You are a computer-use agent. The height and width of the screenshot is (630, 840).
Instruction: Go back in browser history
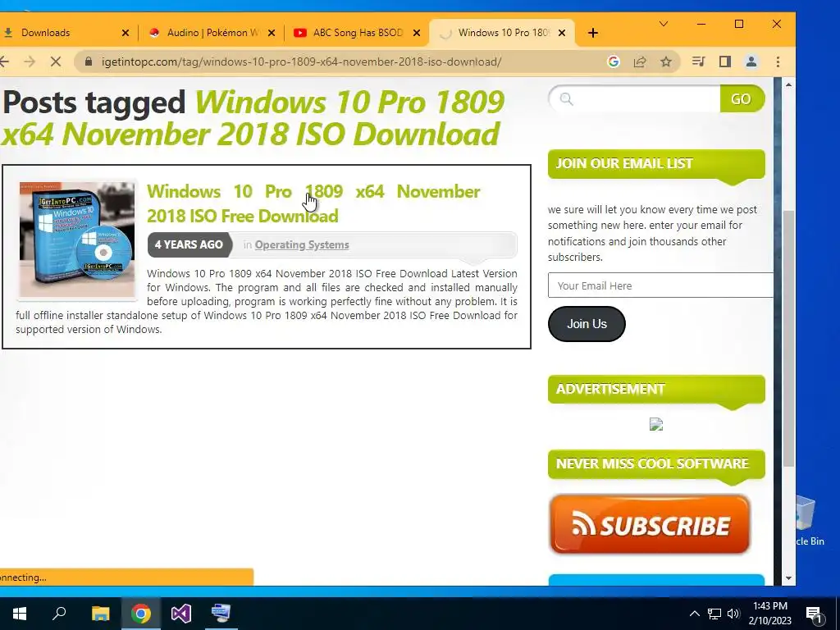click(x=4, y=62)
